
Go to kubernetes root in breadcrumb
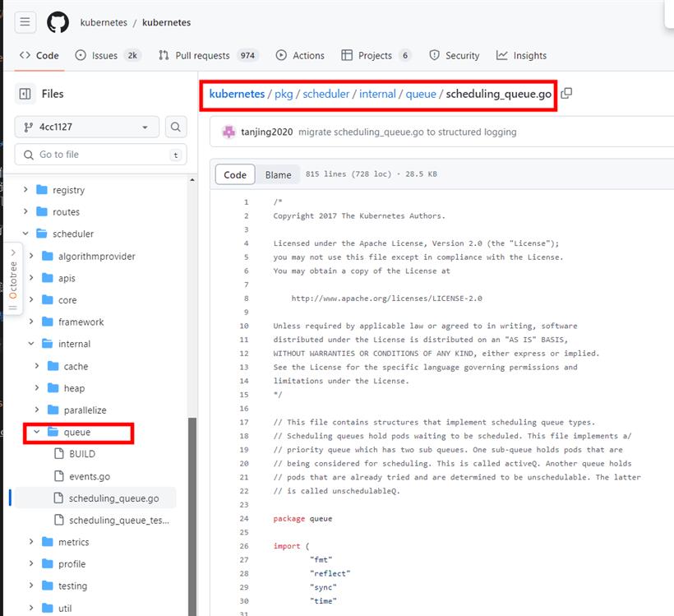click(x=237, y=94)
